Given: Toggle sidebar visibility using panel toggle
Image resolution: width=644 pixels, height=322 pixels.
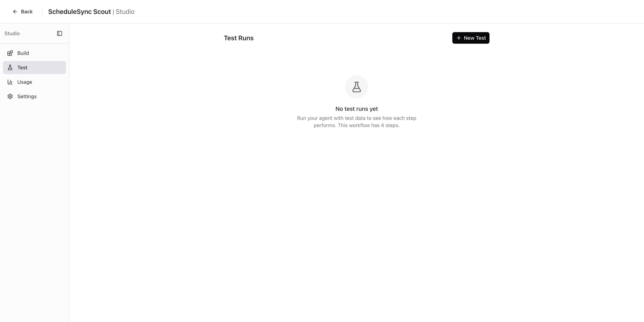Looking at the screenshot, I should tap(60, 33).
